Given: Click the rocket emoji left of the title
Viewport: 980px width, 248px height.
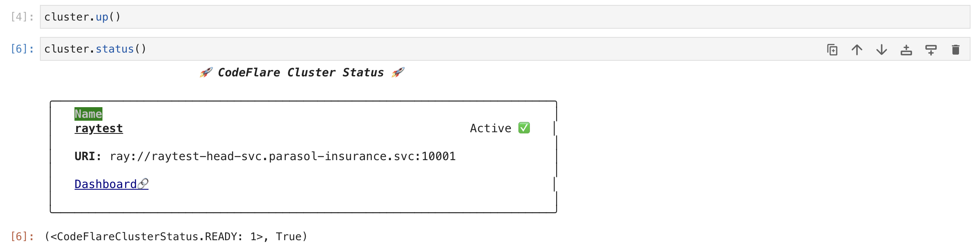Looking at the screenshot, I should [206, 73].
